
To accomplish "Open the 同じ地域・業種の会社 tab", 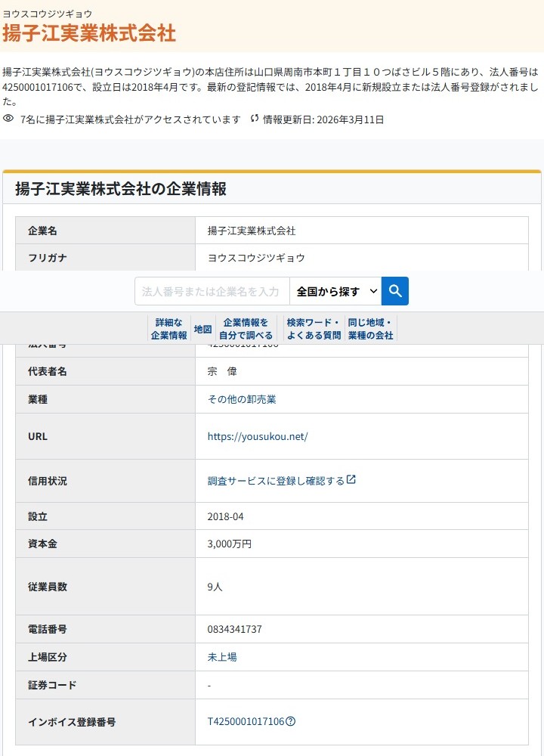I will tap(370, 329).
